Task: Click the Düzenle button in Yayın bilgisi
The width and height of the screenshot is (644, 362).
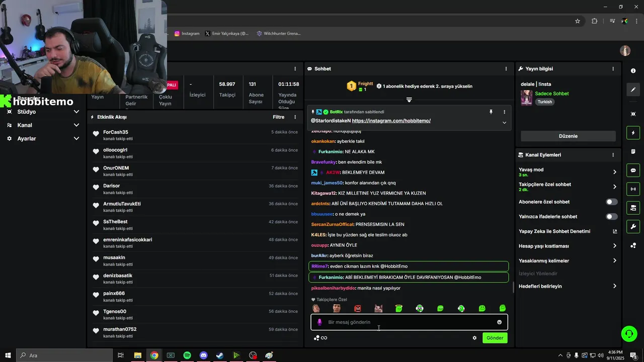Action: [x=568, y=136]
